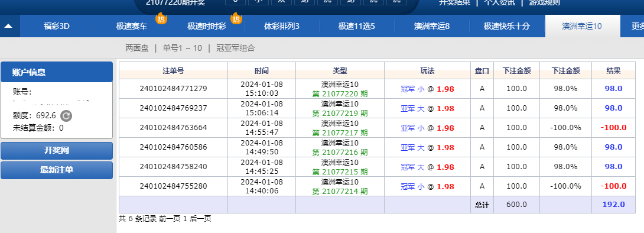Select order number 240102484755280

pyautogui.click(x=173, y=186)
